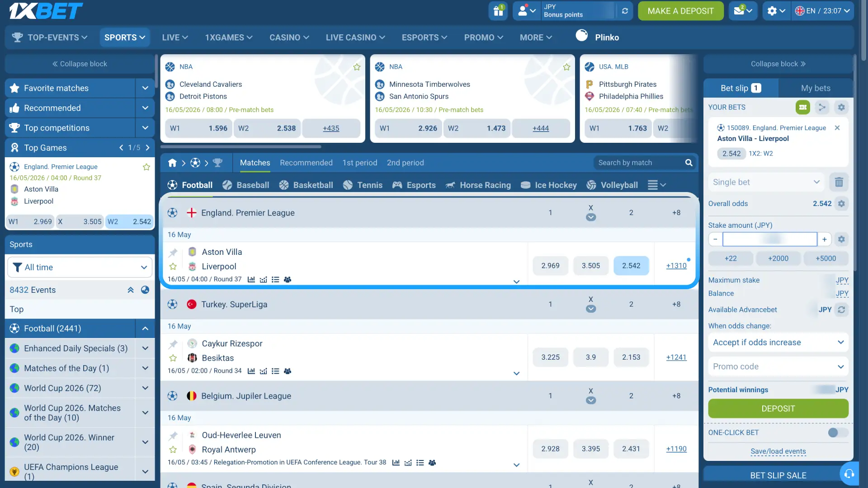This screenshot has width=868, height=488.
Task: Click the globe icon beside 8432 Events
Action: click(145, 290)
